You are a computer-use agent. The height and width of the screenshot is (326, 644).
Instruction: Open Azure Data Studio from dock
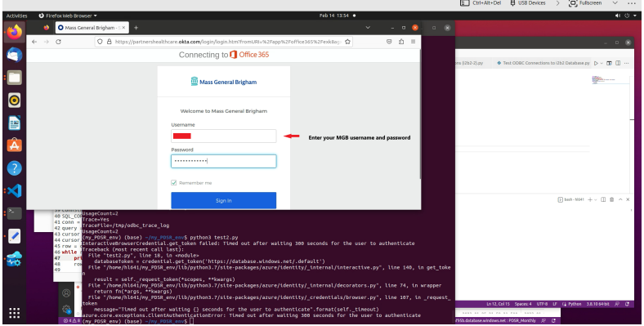tap(15, 259)
